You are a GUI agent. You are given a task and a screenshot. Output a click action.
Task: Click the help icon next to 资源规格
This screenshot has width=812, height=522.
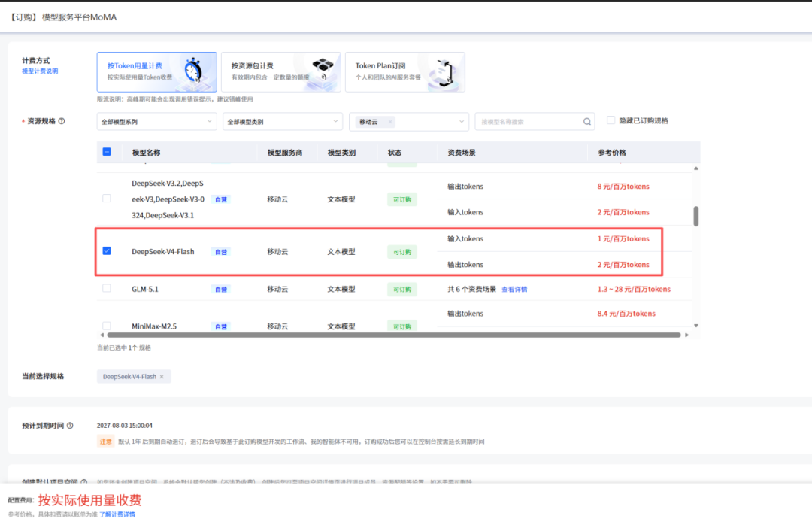[x=62, y=121]
